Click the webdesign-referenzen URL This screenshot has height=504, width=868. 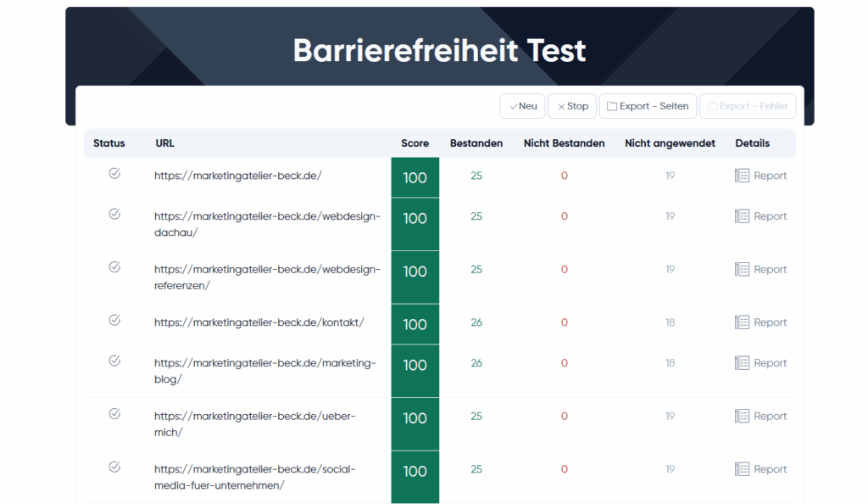pyautogui.click(x=267, y=277)
